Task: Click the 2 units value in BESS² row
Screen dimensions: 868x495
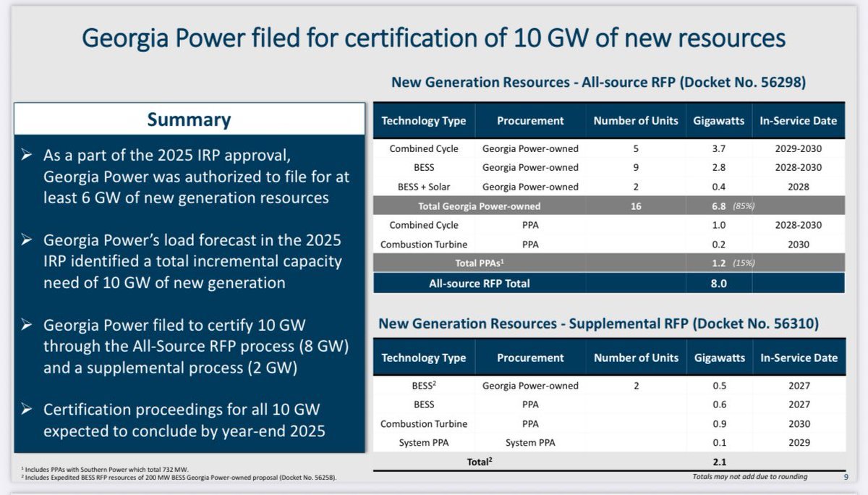Action: pyautogui.click(x=636, y=386)
